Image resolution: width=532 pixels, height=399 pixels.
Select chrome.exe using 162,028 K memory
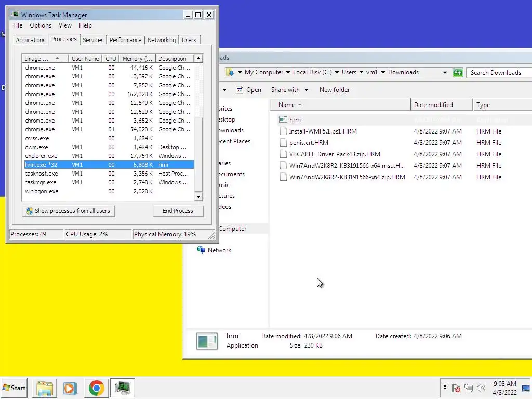(x=109, y=94)
